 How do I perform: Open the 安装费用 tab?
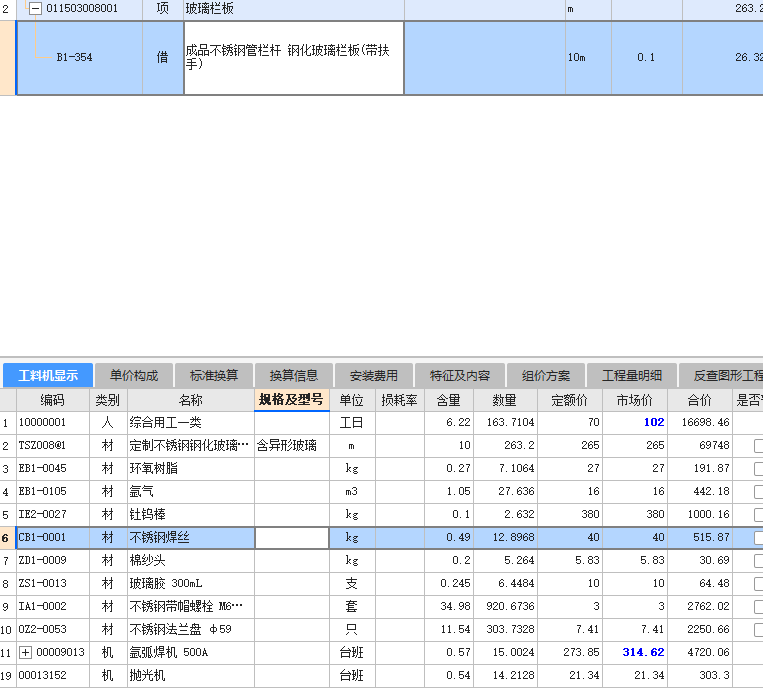(374, 375)
